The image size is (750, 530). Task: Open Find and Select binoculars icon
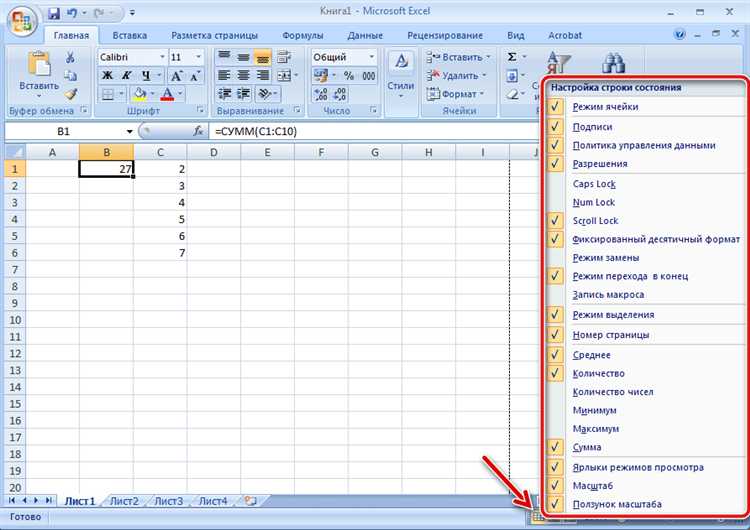click(x=613, y=64)
